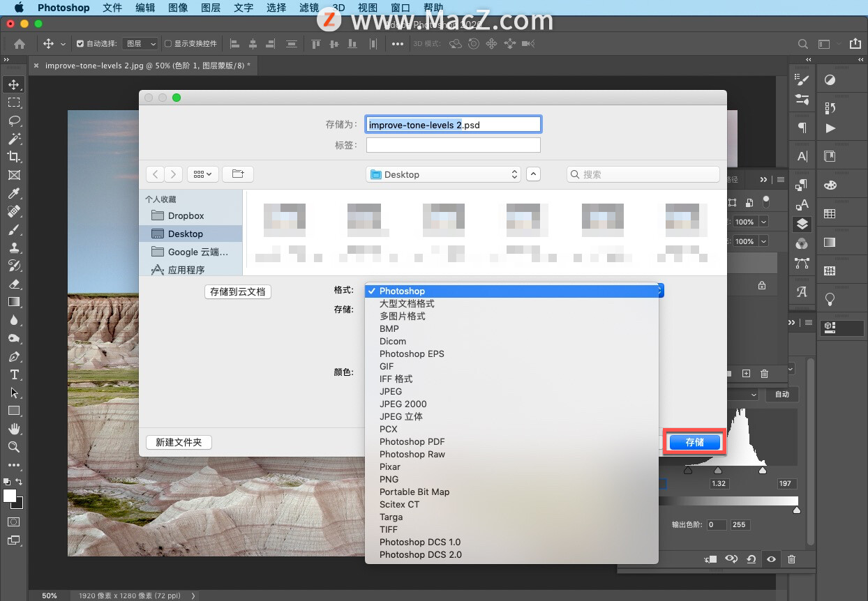Image resolution: width=868 pixels, height=601 pixels.
Task: Delete adjustment with Properties panel trash icon
Action: point(791,559)
